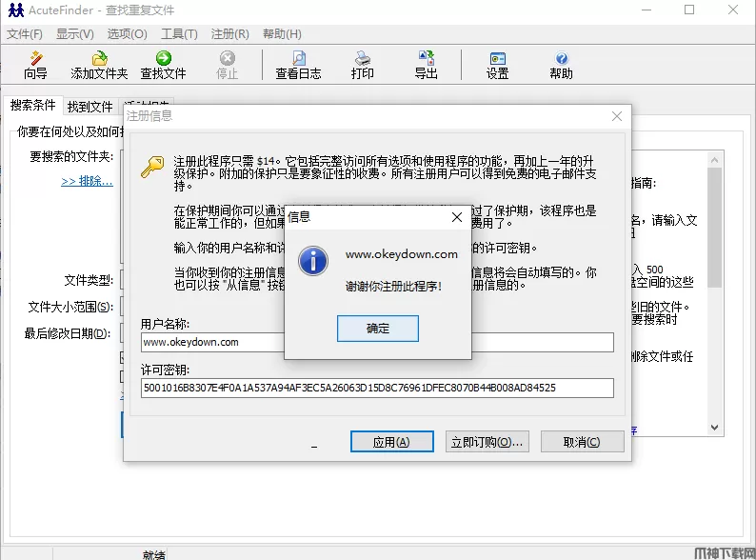Click the guide panel vertical scrollbar thumb

coord(714,228)
